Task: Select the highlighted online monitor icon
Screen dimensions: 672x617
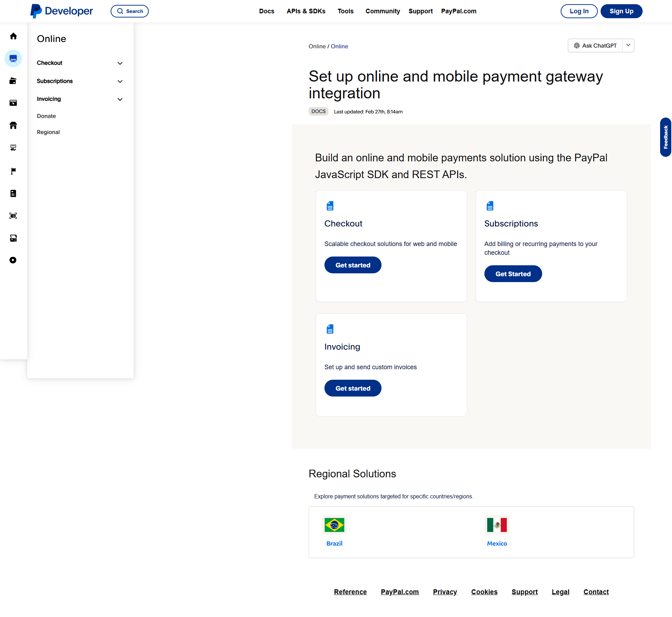Action: point(13,58)
